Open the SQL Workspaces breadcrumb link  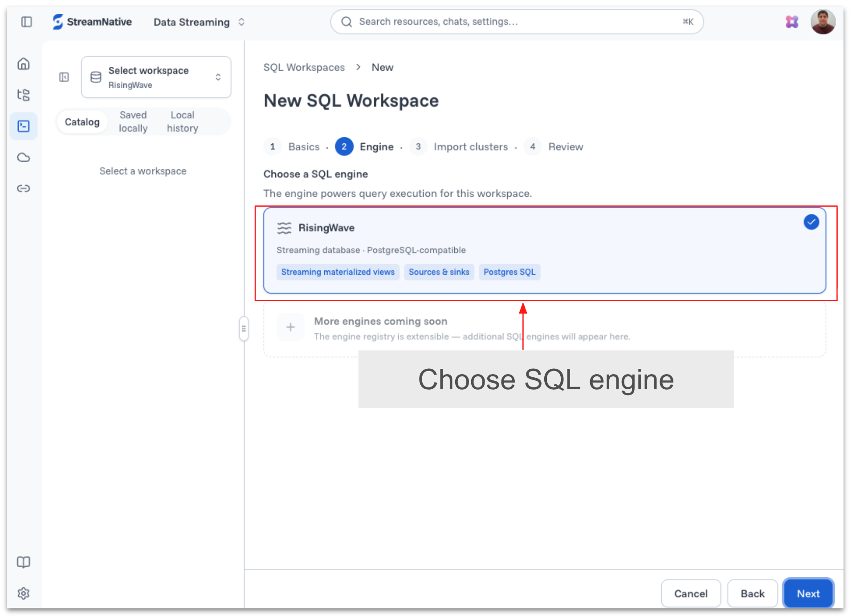pos(304,67)
